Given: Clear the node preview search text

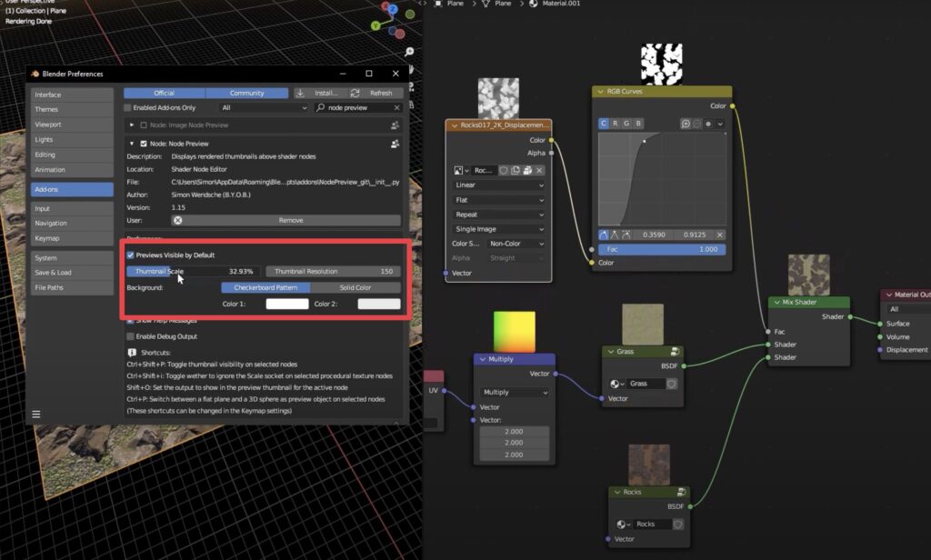Looking at the screenshot, I should click(x=396, y=107).
